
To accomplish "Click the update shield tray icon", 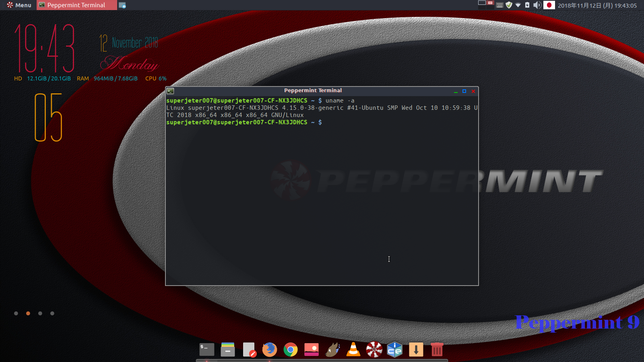I will (x=509, y=5).
